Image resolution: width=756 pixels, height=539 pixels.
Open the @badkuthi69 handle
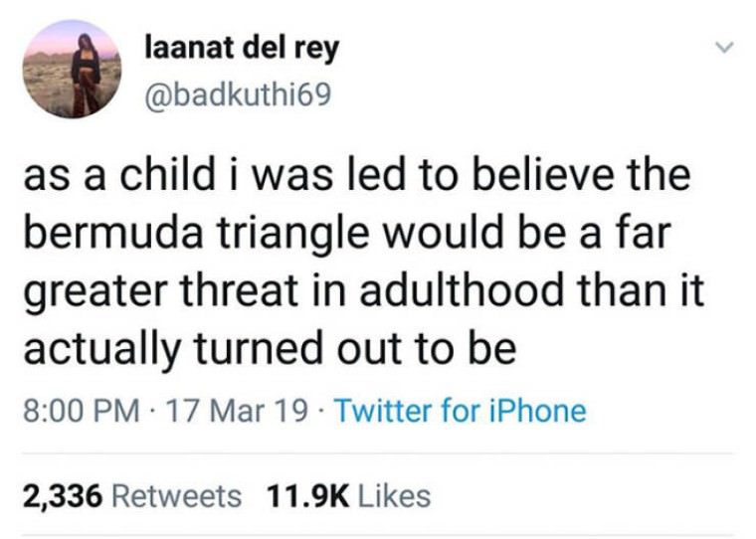[238, 94]
